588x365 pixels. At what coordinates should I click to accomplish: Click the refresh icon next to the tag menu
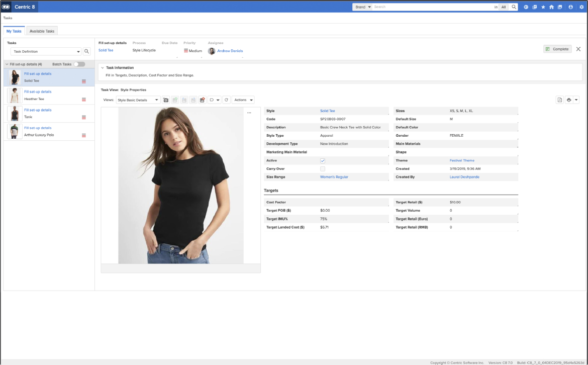click(x=226, y=100)
